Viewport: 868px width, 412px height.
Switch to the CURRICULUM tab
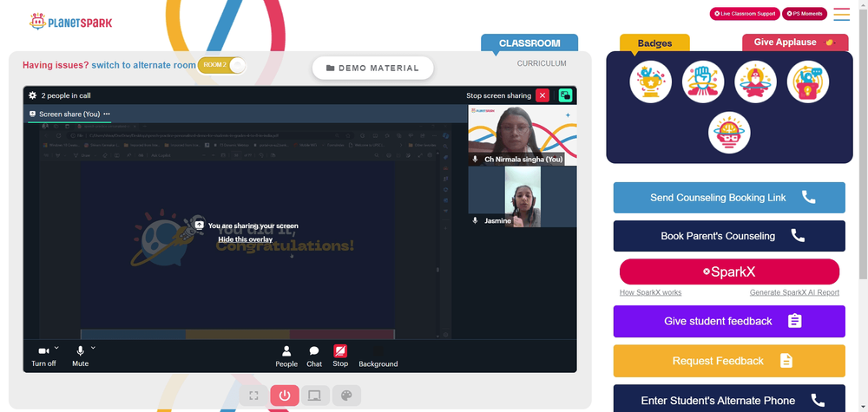pyautogui.click(x=542, y=63)
